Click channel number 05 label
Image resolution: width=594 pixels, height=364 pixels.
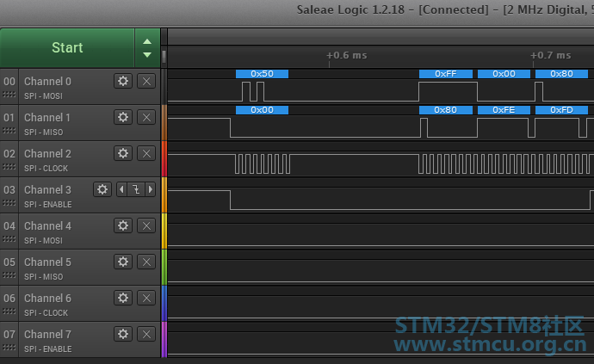(x=9, y=262)
